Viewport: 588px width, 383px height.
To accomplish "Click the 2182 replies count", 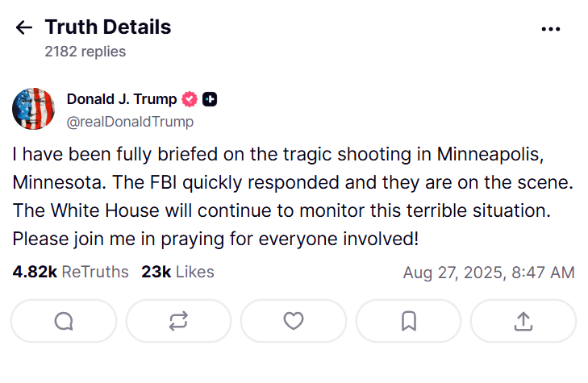I will pyautogui.click(x=85, y=52).
